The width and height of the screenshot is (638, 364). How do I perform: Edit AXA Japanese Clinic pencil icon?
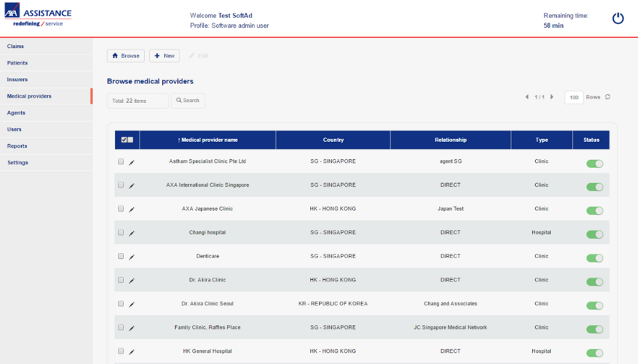click(131, 209)
